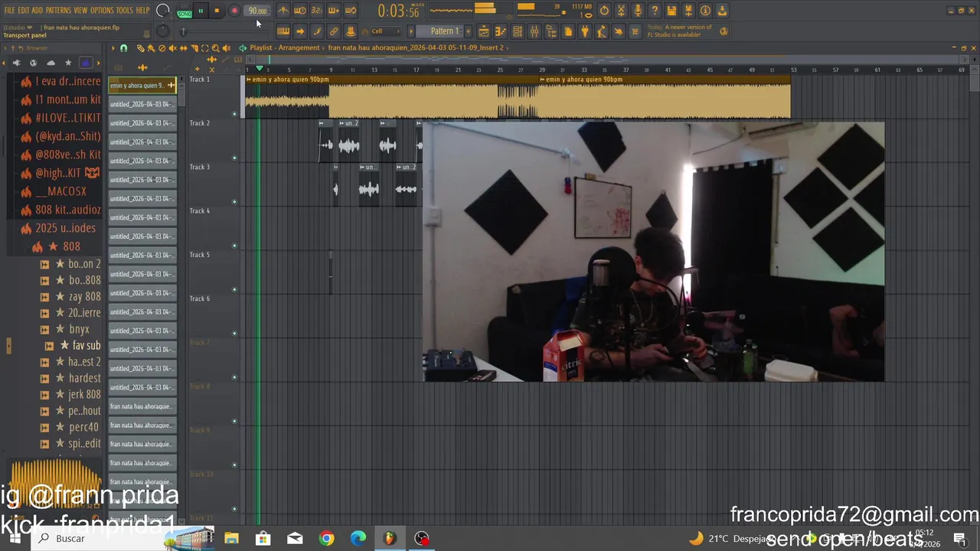This screenshot has width=980, height=551.
Task: Select the playlist slice tool
Action: 194,48
